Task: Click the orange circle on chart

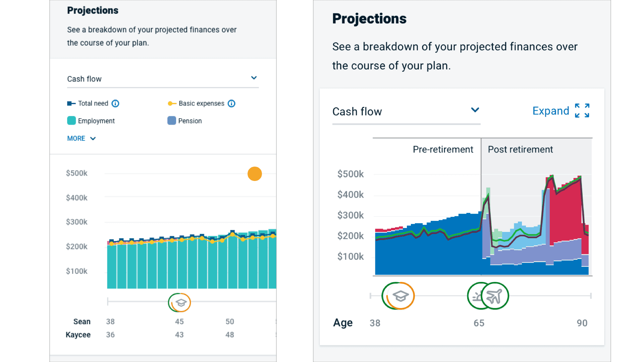Action: [255, 174]
